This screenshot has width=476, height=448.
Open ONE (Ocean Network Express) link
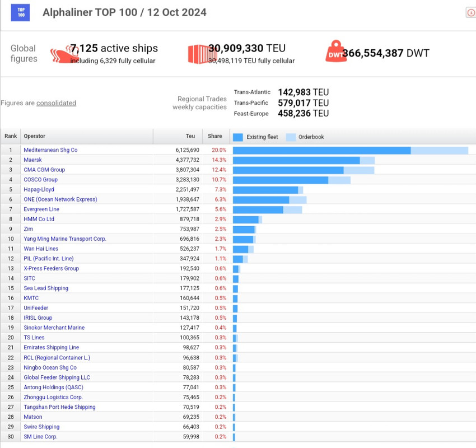click(60, 199)
